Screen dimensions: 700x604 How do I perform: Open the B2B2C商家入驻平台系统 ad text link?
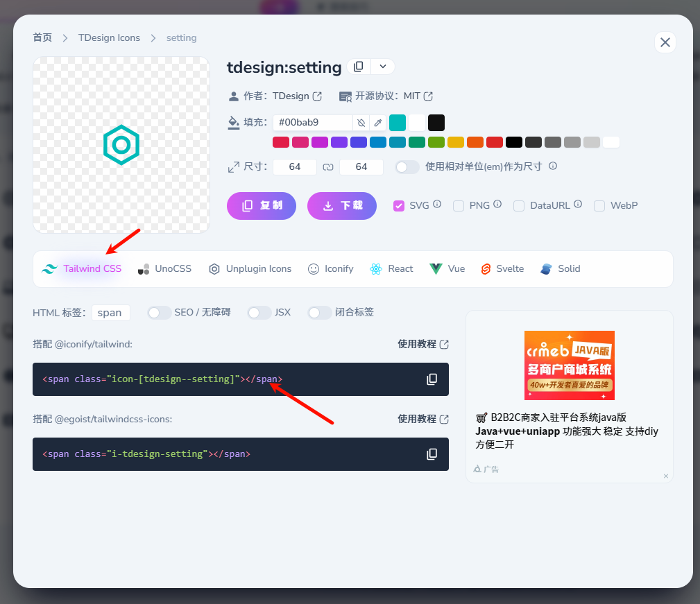(x=567, y=431)
